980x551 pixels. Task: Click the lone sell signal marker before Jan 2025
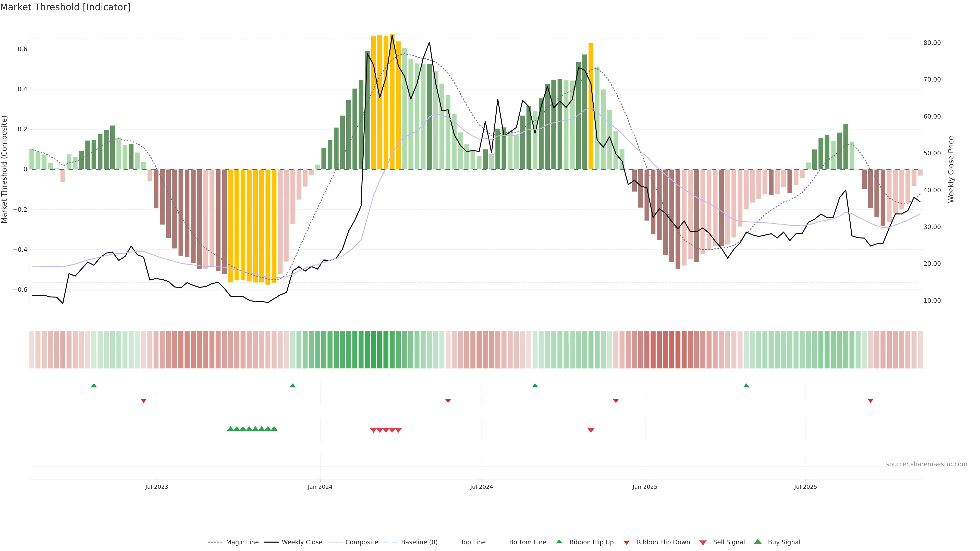tap(591, 430)
